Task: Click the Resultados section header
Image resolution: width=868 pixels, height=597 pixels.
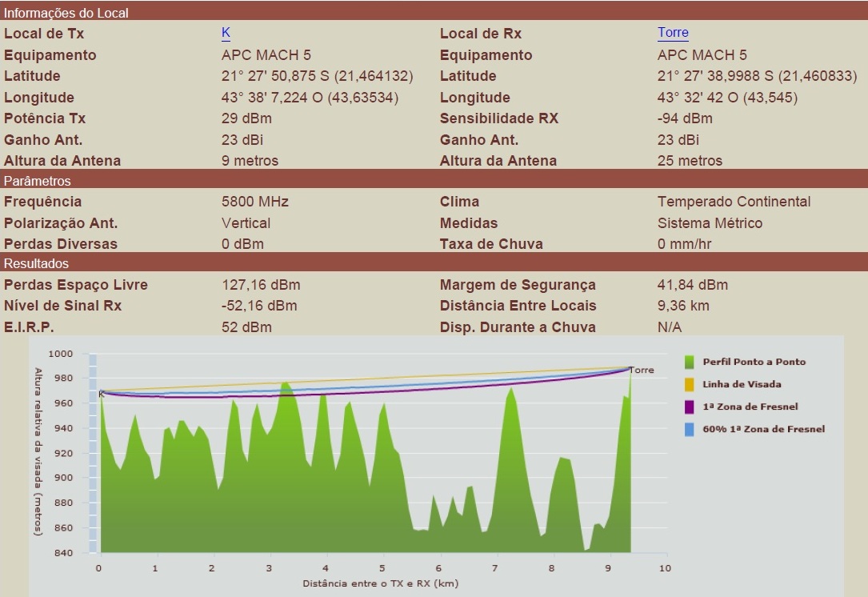Action: coord(434,263)
